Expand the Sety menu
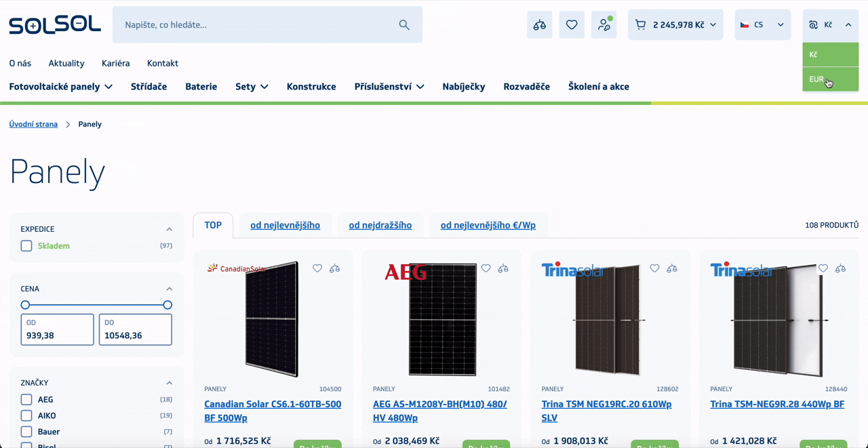Screen dimensions: 868x448 (252, 87)
